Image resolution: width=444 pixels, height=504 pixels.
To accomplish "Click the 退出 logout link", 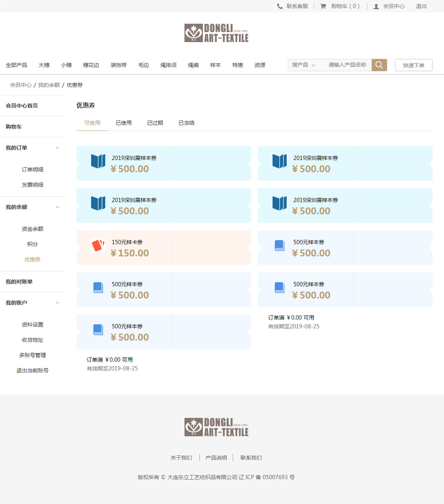I will [x=421, y=6].
